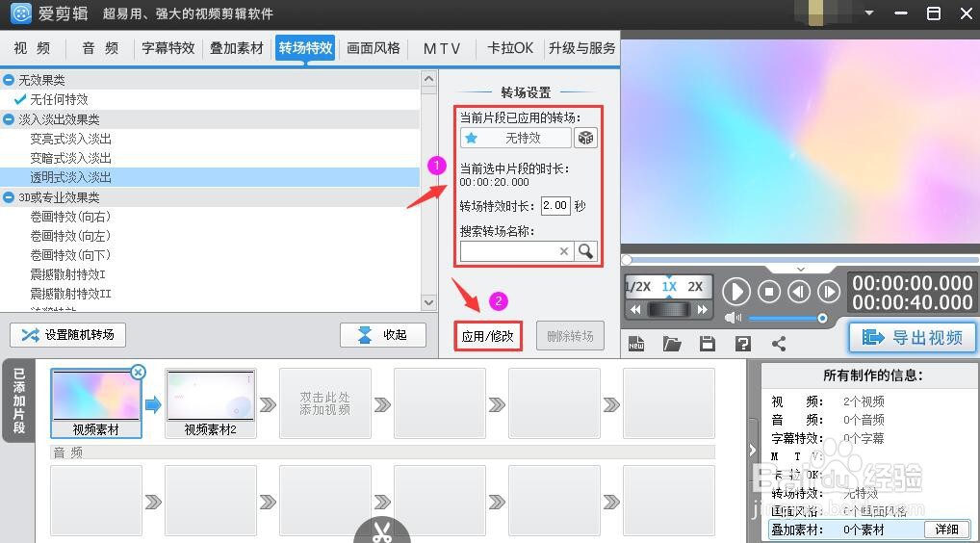Open the help question-mark icon
Image resolution: width=980 pixels, height=543 pixels.
tap(743, 344)
